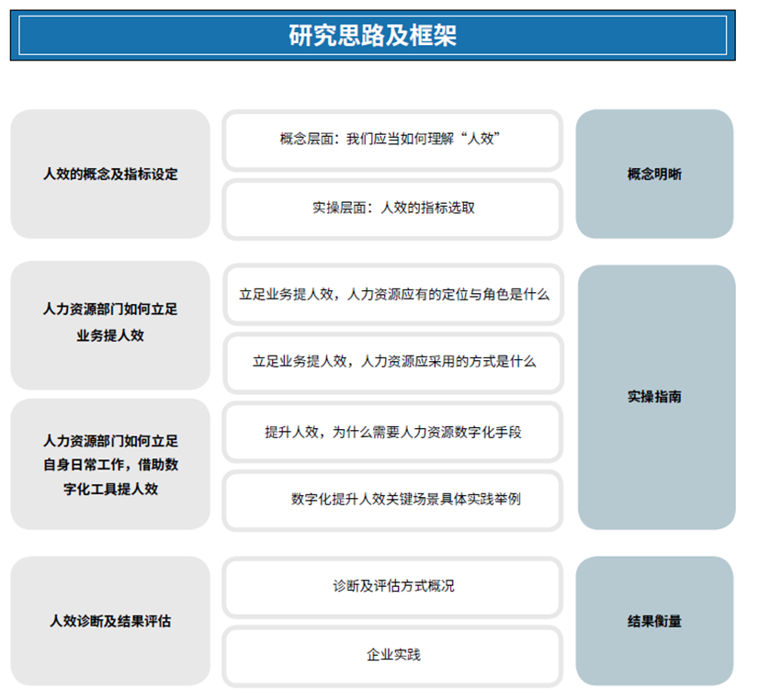Click the 为什么需要人力资源数字化手段 box

click(392, 431)
